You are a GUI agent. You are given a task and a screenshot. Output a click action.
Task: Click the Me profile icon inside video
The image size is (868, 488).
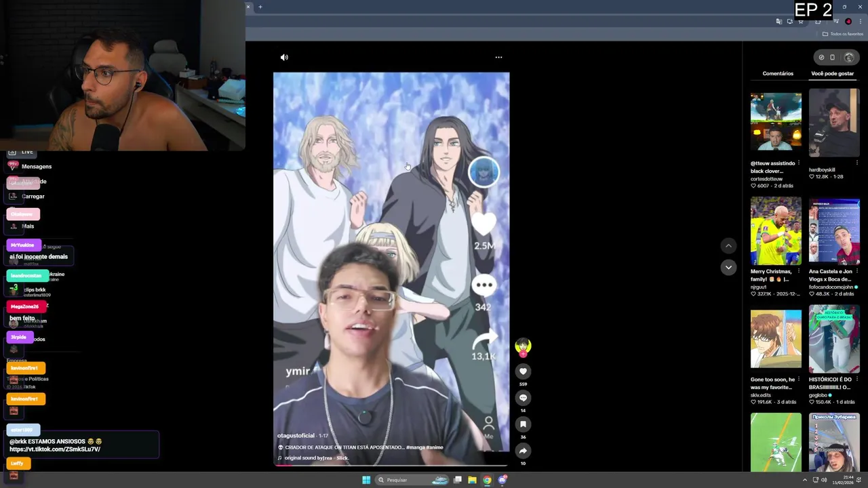click(x=488, y=428)
